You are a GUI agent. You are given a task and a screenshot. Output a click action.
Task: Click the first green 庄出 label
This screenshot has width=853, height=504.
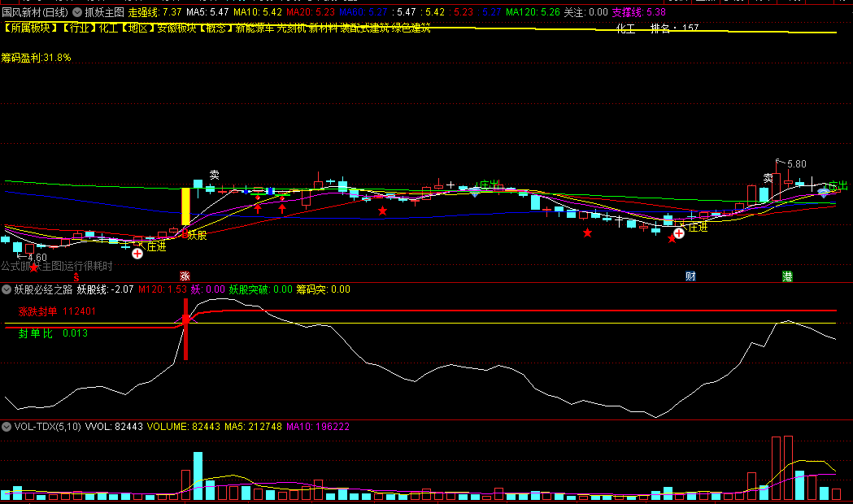coord(489,185)
